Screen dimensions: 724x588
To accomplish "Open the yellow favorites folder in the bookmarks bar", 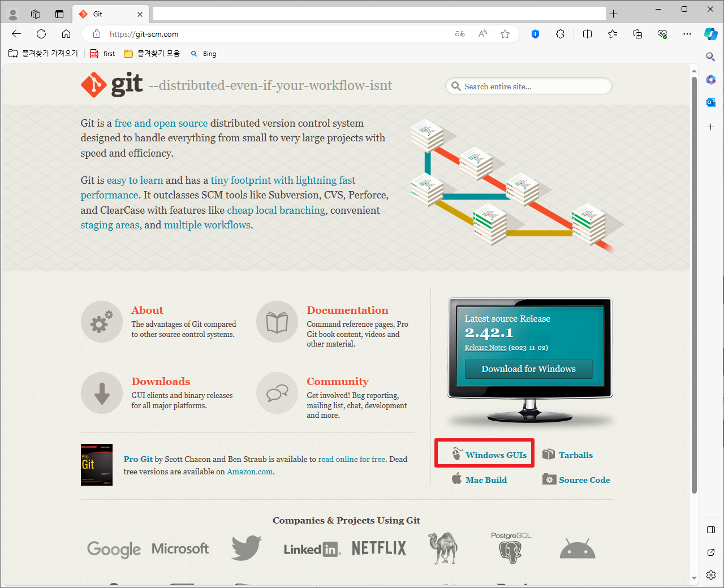I will pos(152,53).
